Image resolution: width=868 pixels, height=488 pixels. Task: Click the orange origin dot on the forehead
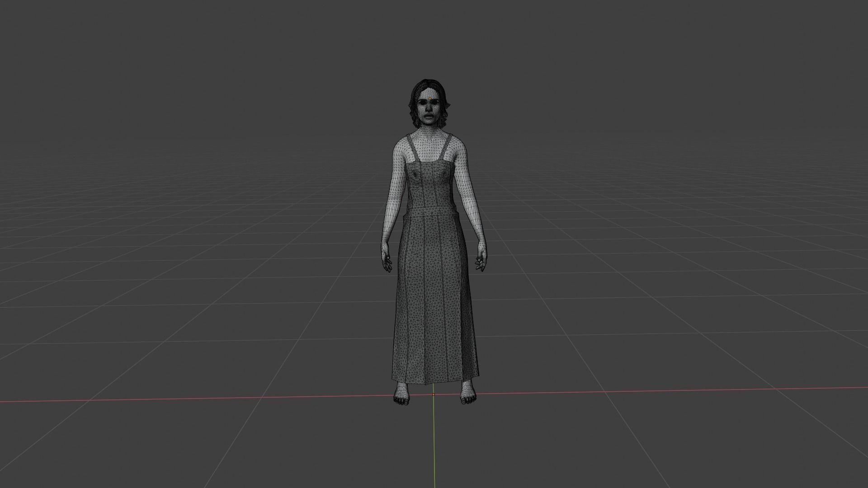(429, 99)
